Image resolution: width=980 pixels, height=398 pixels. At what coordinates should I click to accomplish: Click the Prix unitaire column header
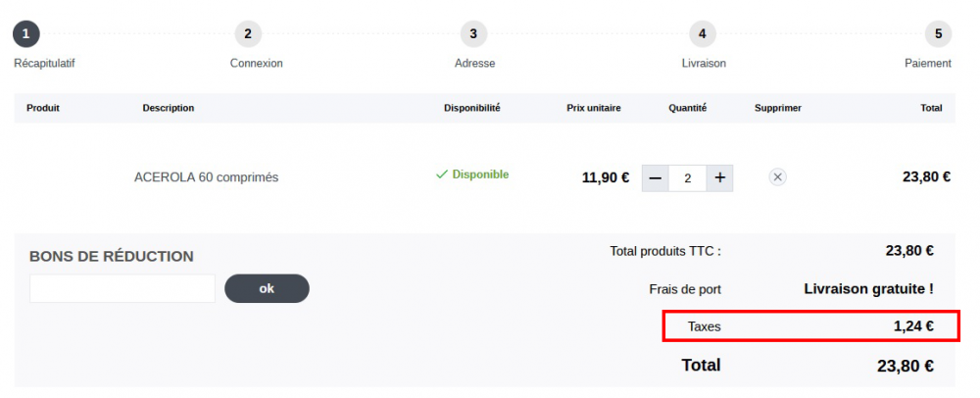pyautogui.click(x=594, y=108)
